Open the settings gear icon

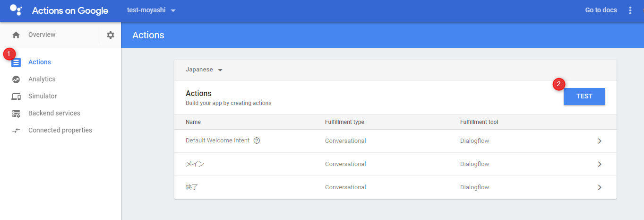point(111,35)
